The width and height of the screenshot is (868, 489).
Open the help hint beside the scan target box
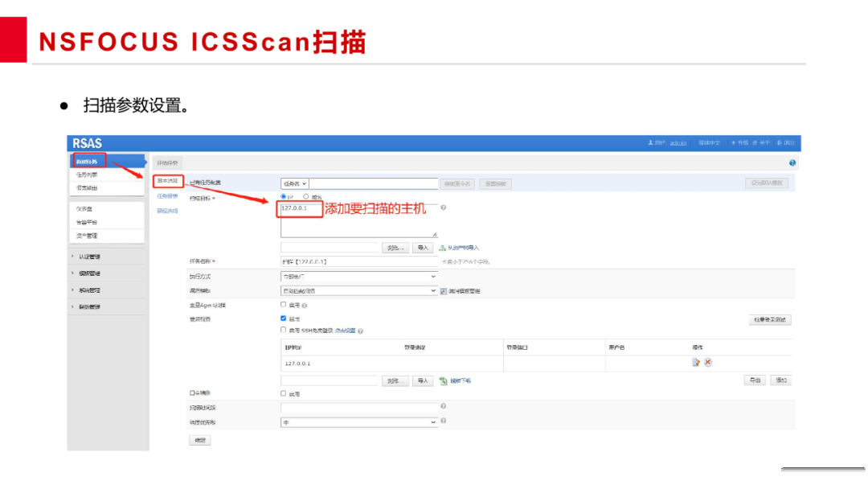click(x=443, y=208)
